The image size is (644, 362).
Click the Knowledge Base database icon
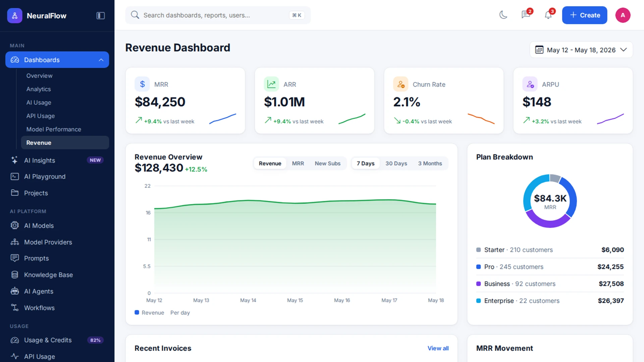click(x=15, y=275)
